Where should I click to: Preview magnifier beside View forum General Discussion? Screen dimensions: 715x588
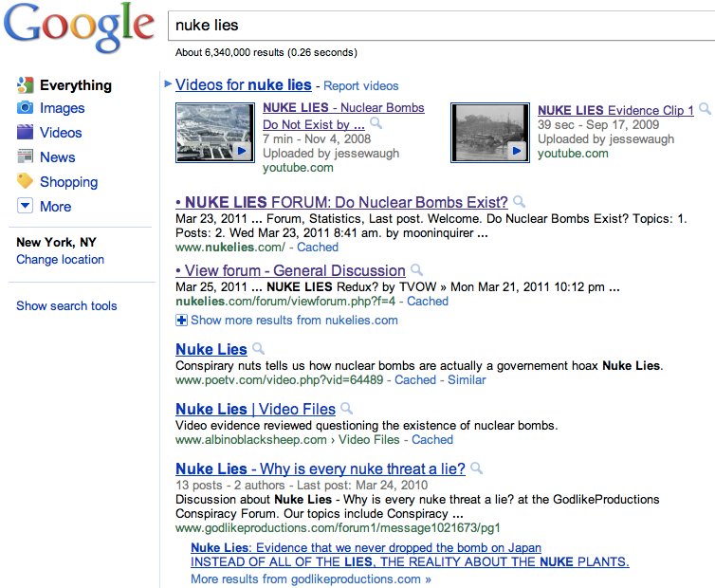(416, 270)
